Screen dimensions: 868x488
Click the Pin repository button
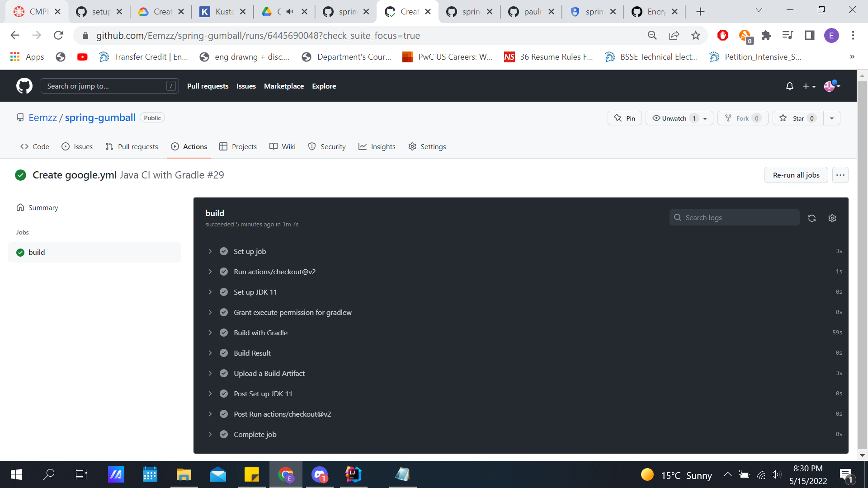[x=624, y=118]
